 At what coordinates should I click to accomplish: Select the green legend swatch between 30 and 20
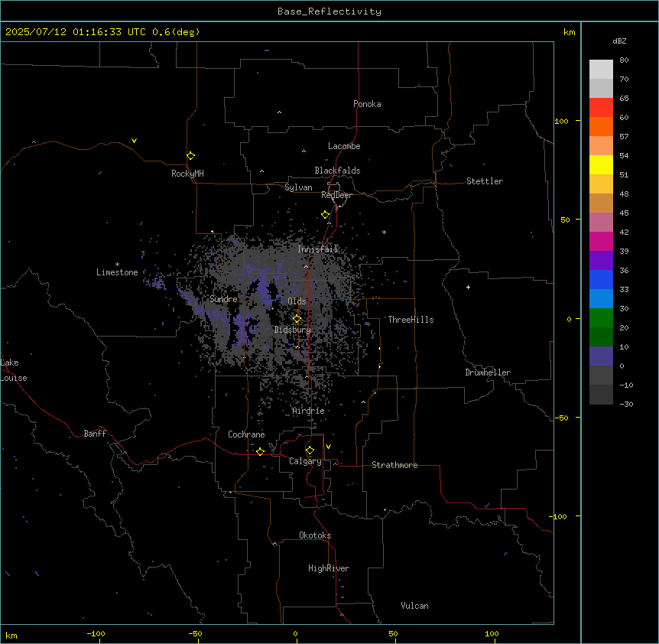coord(601,318)
